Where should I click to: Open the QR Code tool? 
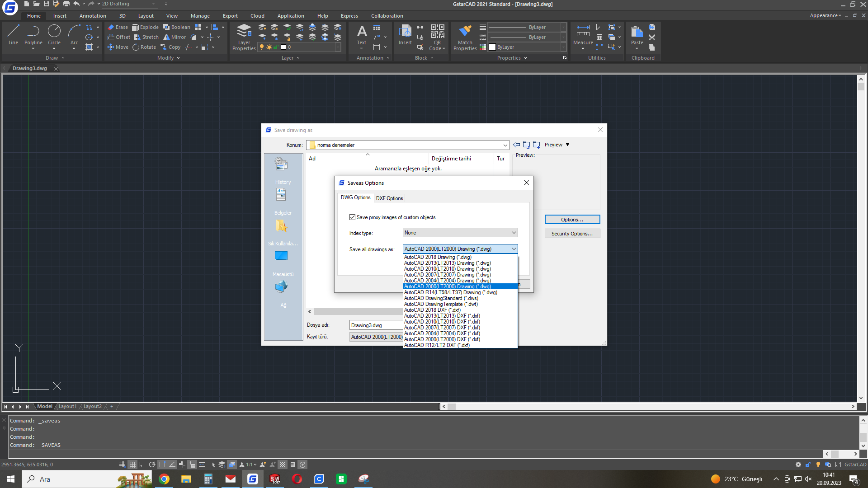tap(437, 37)
